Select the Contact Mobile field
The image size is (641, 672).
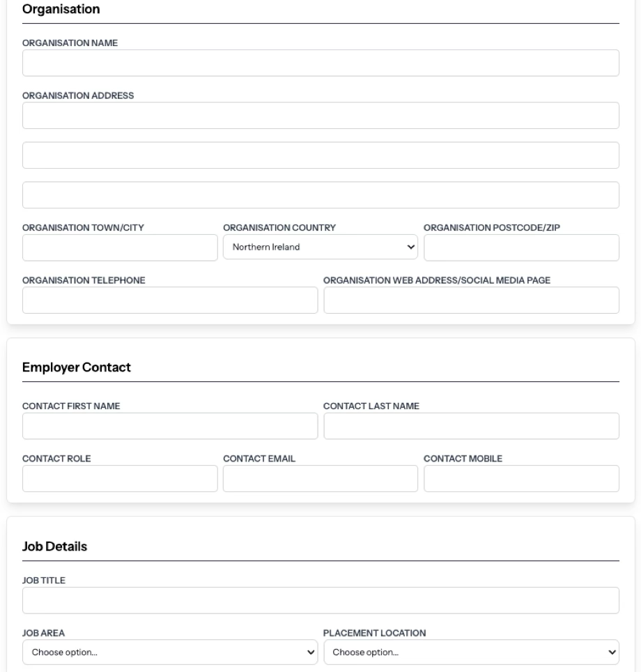point(521,478)
